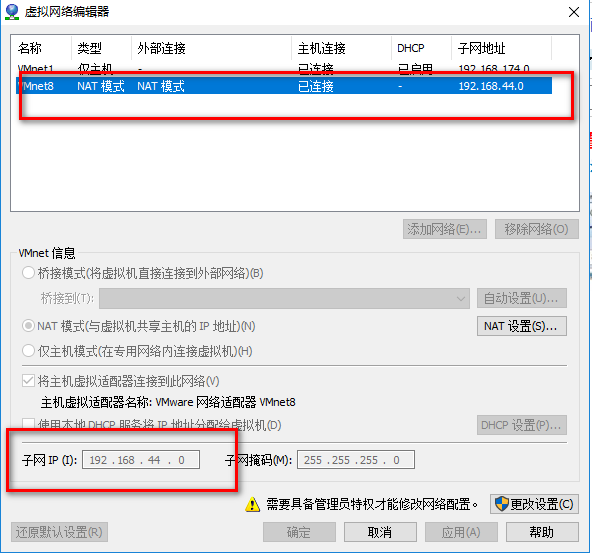Toggle 将主机虚拟适配器连接到此网络 checkbox

[29, 381]
